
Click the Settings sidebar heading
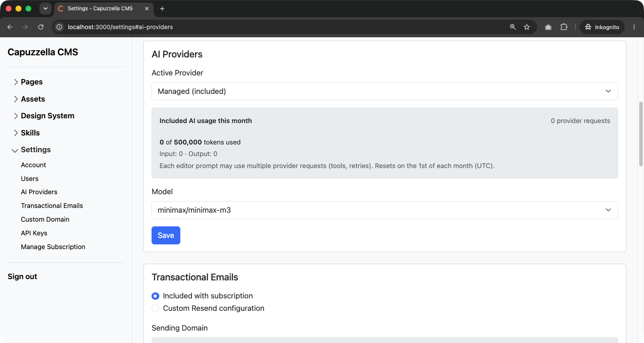click(36, 150)
